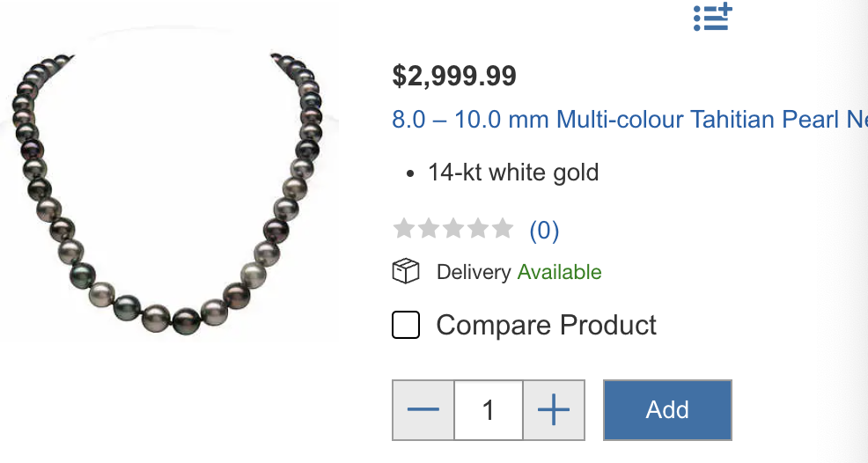Click the third rating star

[453, 229]
